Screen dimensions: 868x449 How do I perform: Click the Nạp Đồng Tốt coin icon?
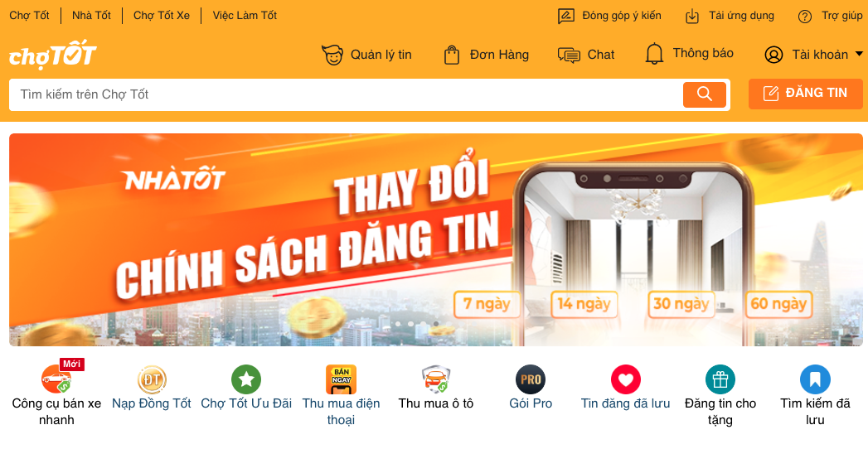point(152,379)
